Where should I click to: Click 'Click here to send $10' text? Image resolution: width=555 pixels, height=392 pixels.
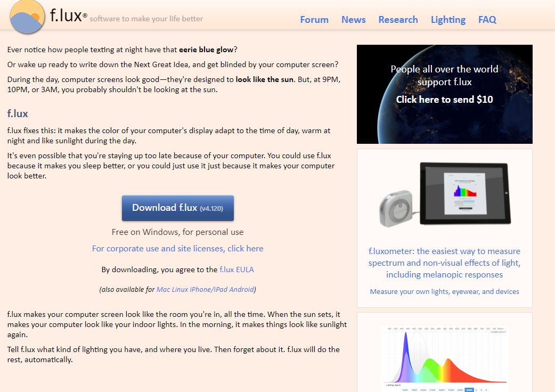[444, 100]
